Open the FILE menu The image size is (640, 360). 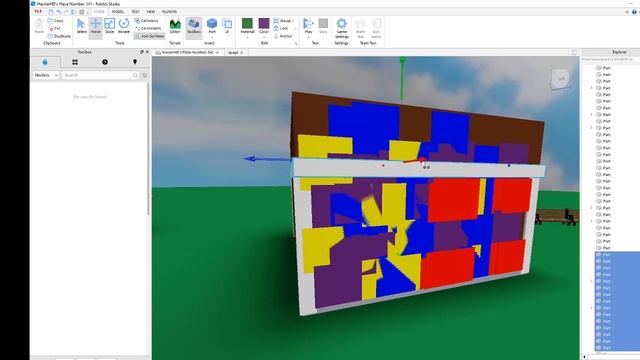coord(38,12)
